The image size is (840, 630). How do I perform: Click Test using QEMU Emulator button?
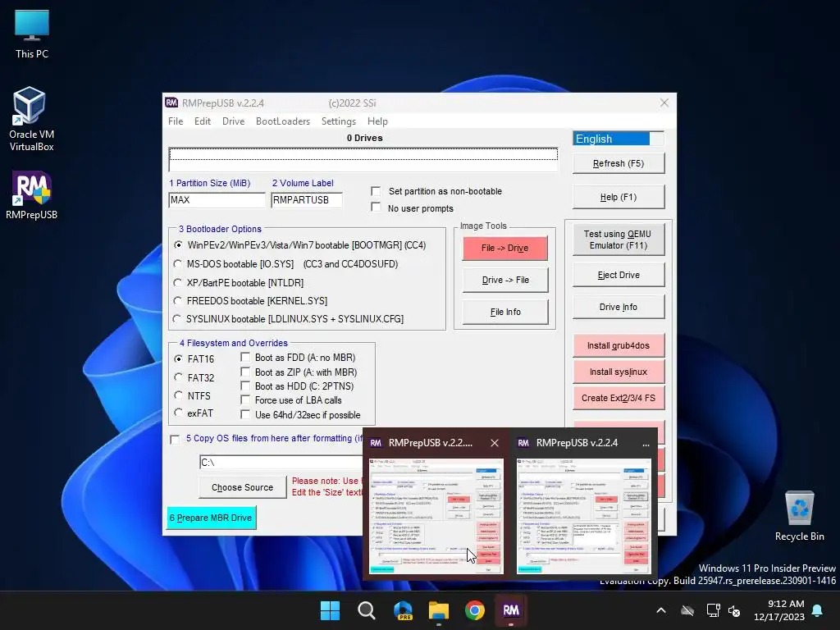pos(619,240)
